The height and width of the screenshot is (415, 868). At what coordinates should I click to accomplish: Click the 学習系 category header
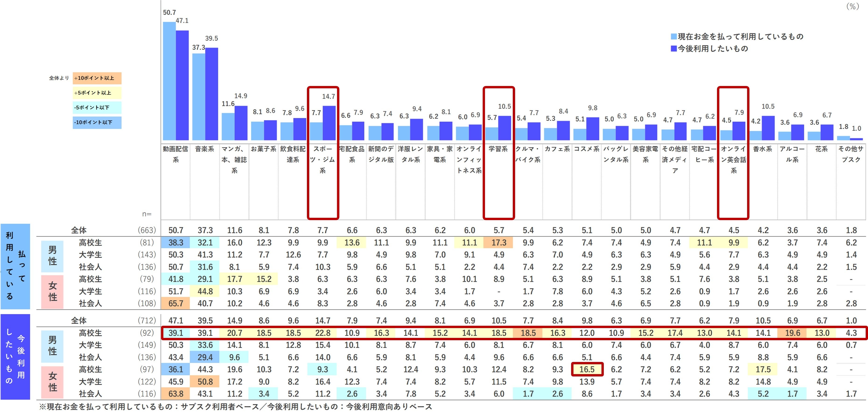pos(498,149)
